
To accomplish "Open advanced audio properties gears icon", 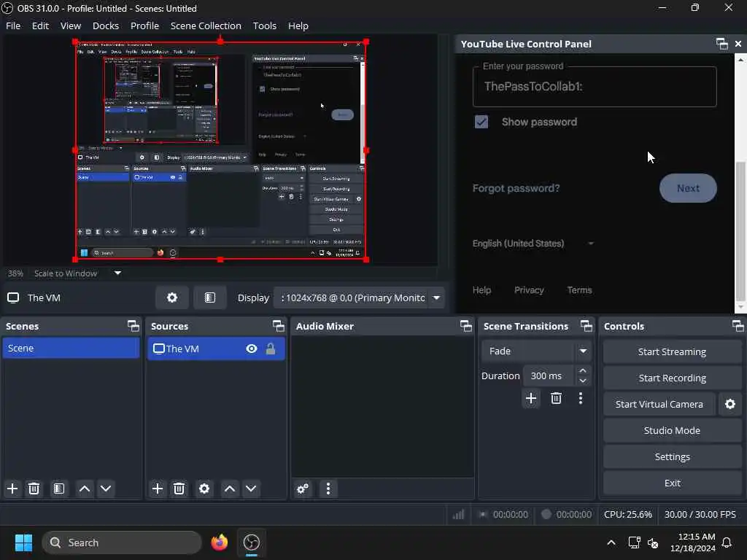I will coord(303,489).
